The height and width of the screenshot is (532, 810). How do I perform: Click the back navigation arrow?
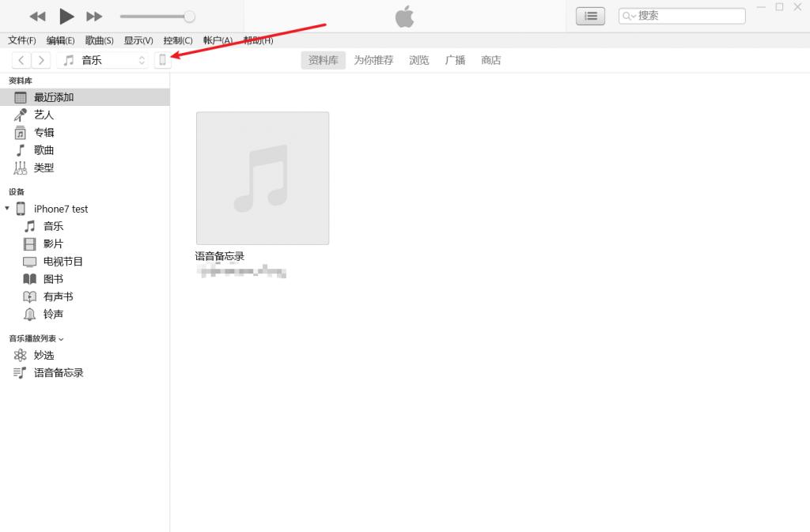(x=21, y=59)
